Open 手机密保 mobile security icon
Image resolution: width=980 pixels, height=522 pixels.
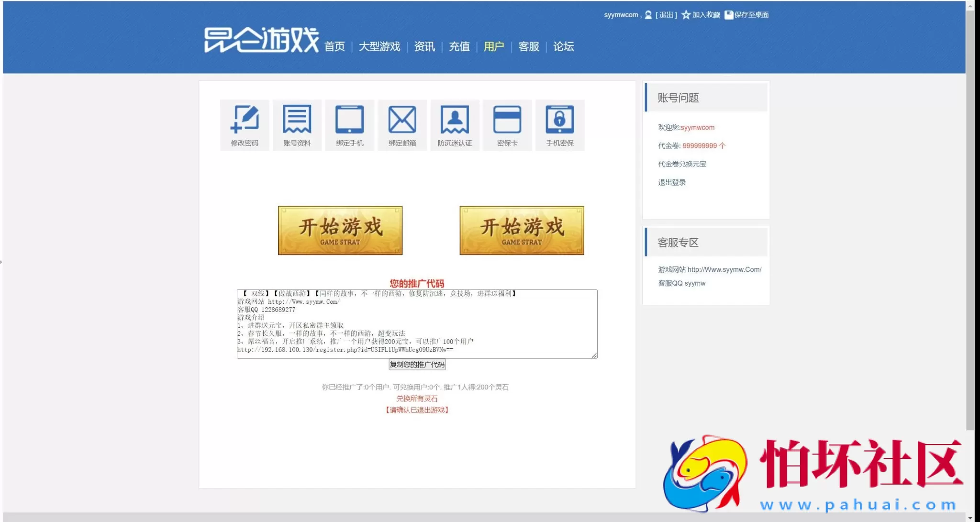[x=560, y=125]
